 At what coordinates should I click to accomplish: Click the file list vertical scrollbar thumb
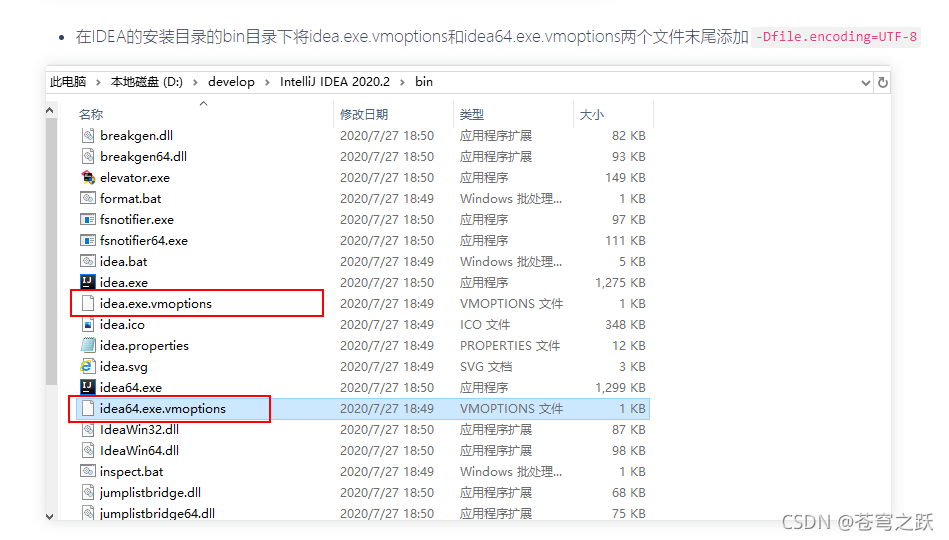[51, 251]
